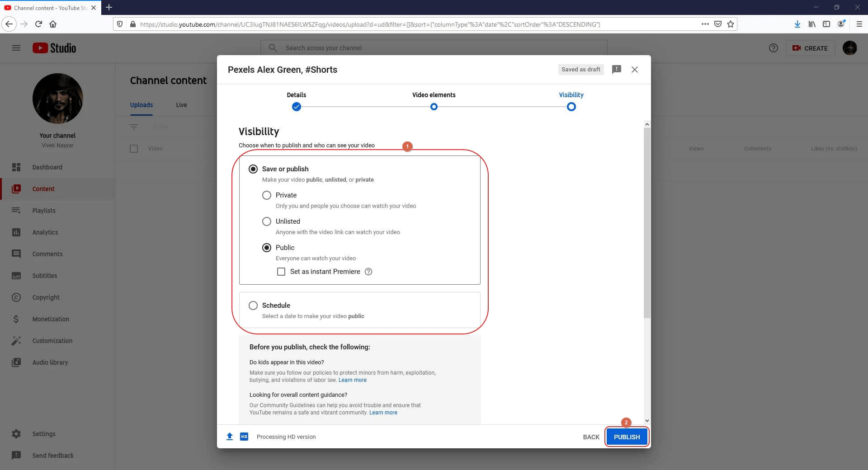The height and width of the screenshot is (470, 868).
Task: Click the dialog scrollbar down arrow
Action: 647,420
